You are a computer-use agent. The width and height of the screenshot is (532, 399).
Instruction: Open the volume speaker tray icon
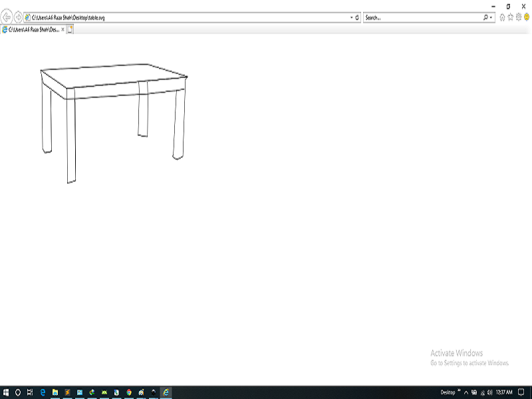tap(489, 392)
